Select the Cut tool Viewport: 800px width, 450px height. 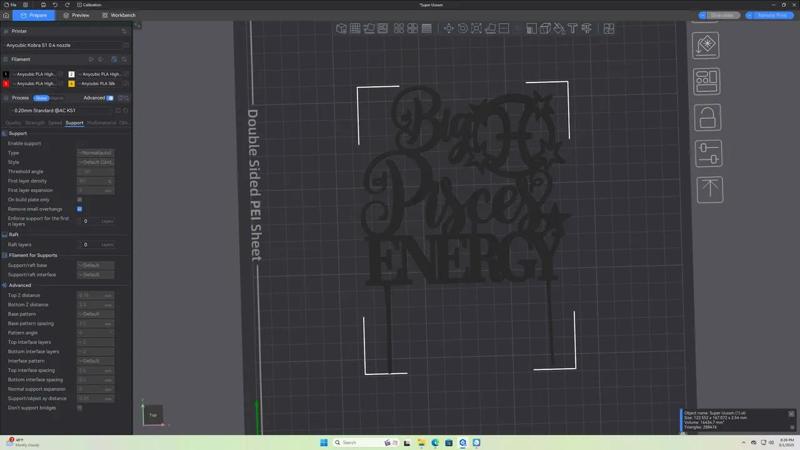point(504,29)
